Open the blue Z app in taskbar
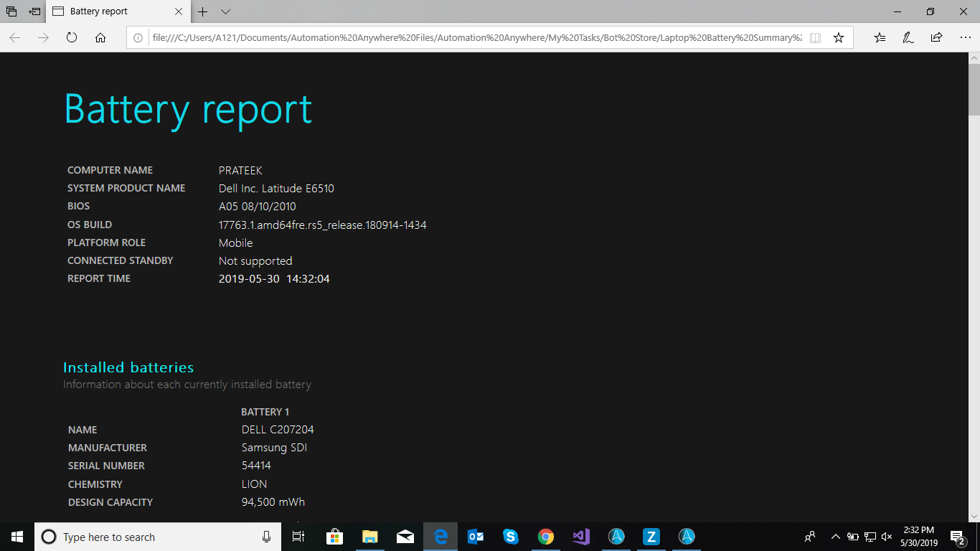The width and height of the screenshot is (980, 551). point(651,537)
